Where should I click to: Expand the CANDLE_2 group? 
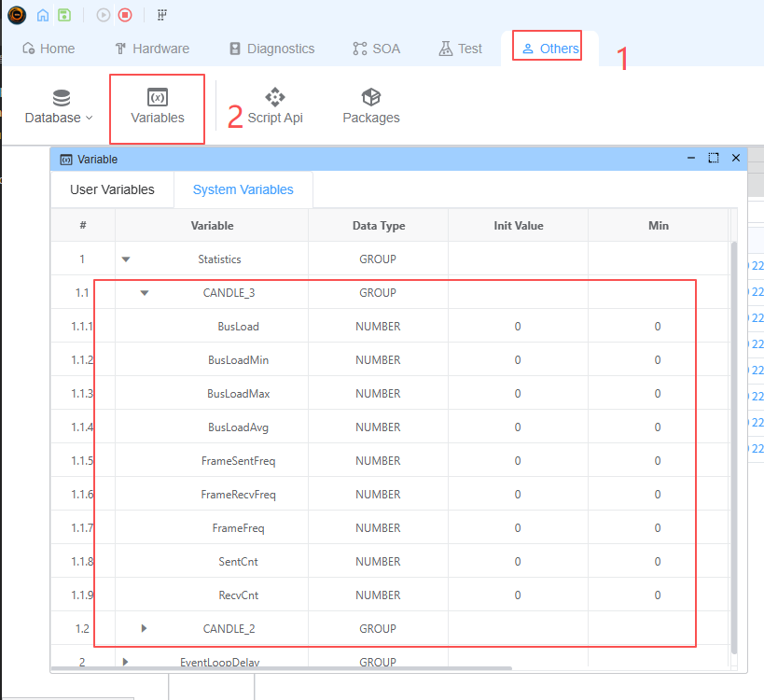(x=144, y=629)
